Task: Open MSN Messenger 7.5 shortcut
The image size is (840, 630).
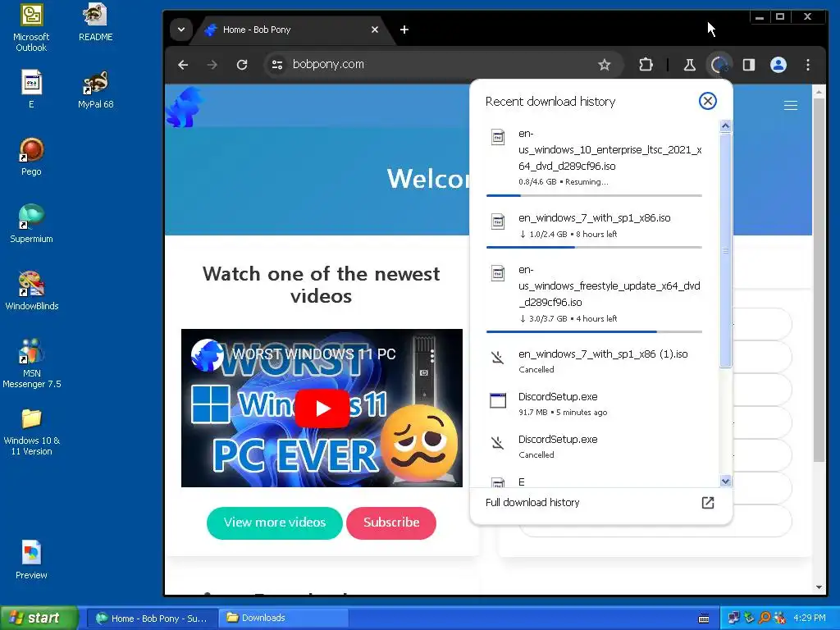Action: (x=32, y=363)
